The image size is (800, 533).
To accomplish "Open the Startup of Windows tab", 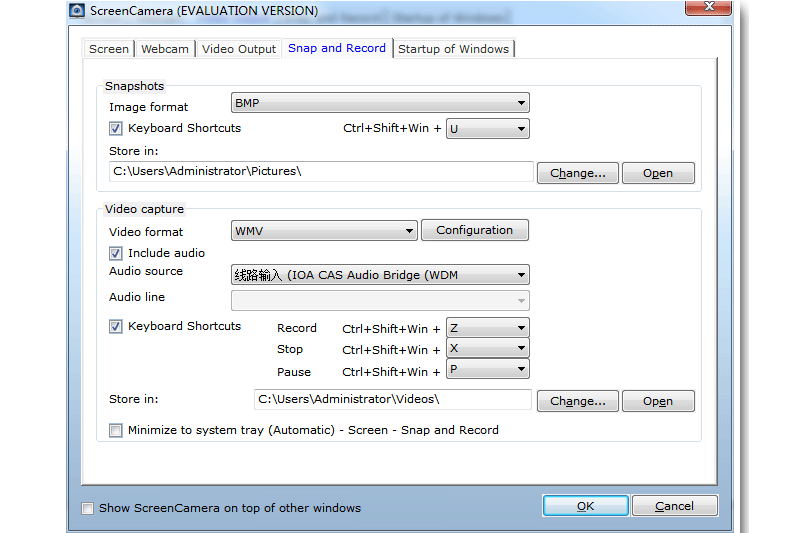I will [x=454, y=49].
